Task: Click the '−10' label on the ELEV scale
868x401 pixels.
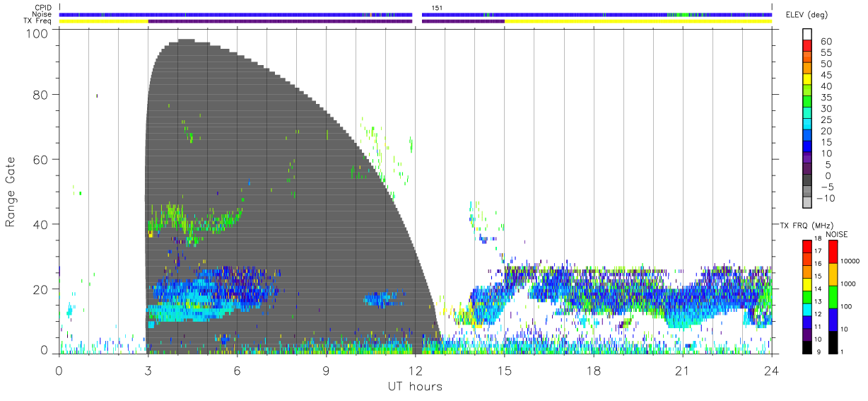Action: pos(826,198)
